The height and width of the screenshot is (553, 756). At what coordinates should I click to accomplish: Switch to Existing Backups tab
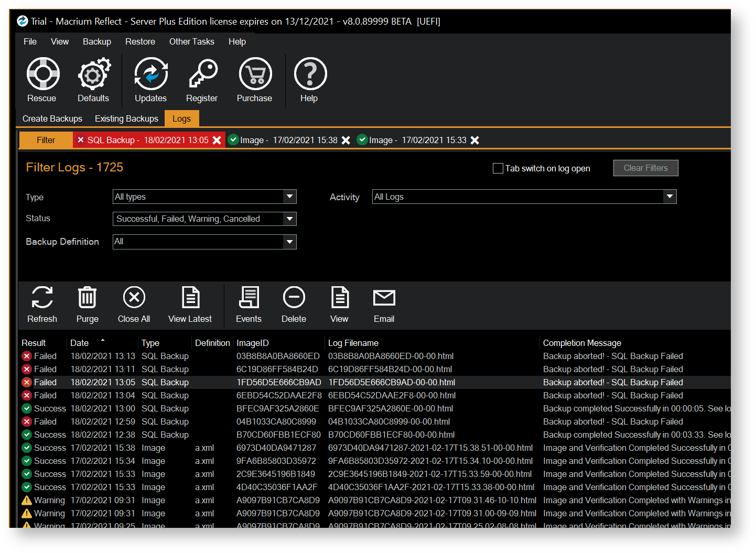(126, 118)
